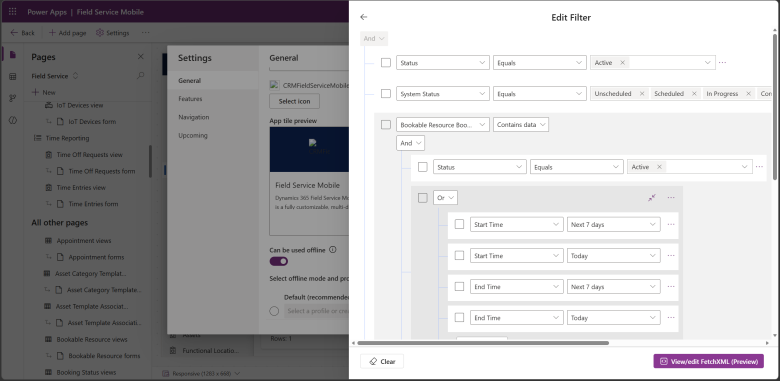Open Time Entries form page

click(93, 204)
